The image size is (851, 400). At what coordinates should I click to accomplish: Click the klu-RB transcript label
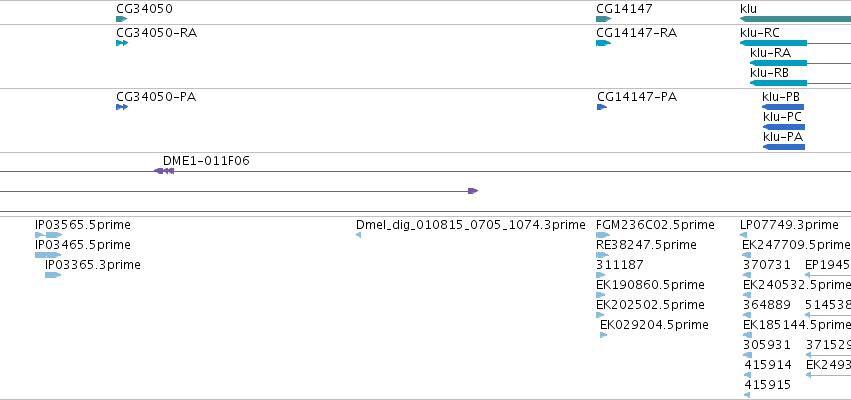click(x=769, y=73)
